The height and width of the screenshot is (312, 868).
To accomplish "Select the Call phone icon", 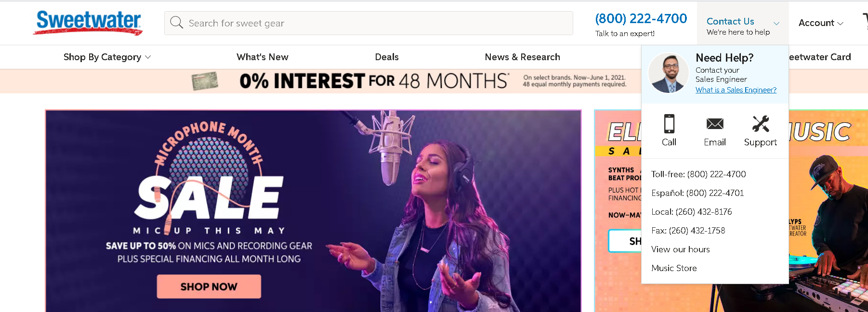I will coord(669,124).
